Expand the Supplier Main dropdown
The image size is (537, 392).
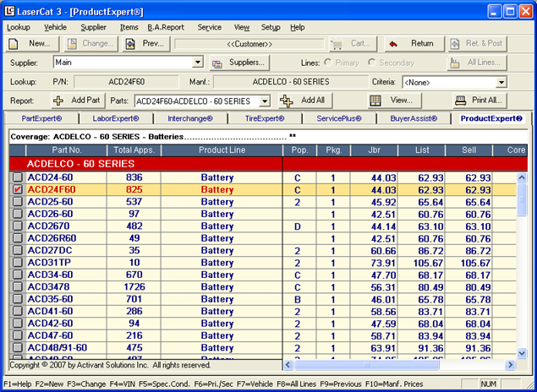[198, 63]
